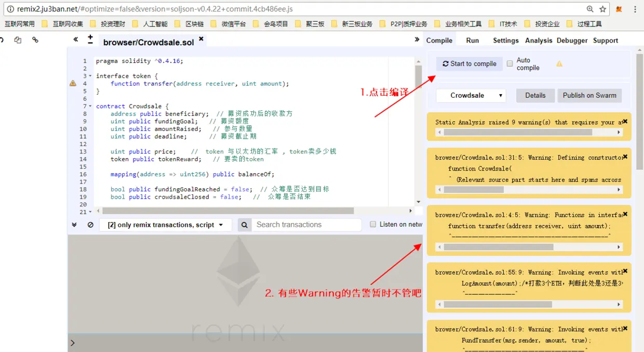Click Start to compile button
Screen dimensions: 644x352
(469, 64)
